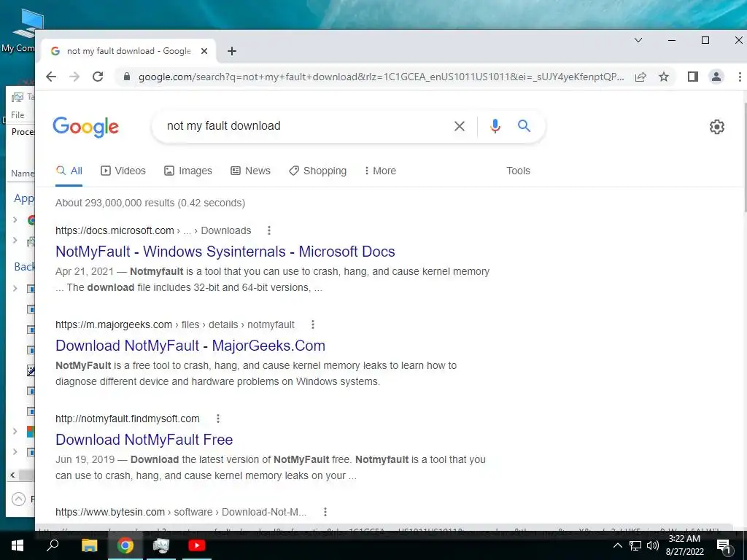Open the notification center icon
Image resolution: width=747 pixels, height=560 pixels.
724,546
